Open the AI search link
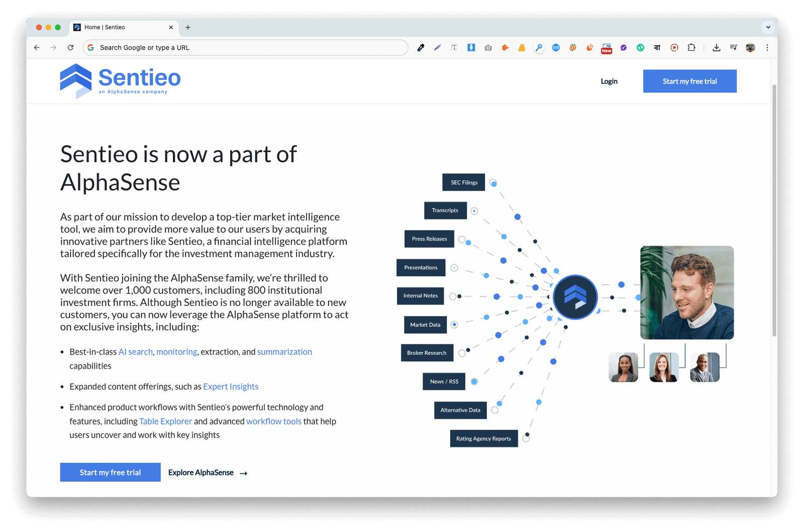804x532 pixels. [136, 352]
